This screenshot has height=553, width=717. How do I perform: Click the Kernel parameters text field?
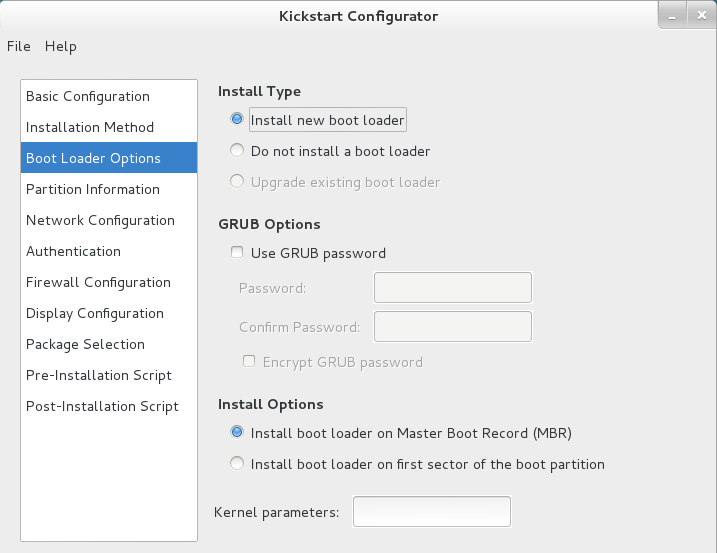pos(432,512)
